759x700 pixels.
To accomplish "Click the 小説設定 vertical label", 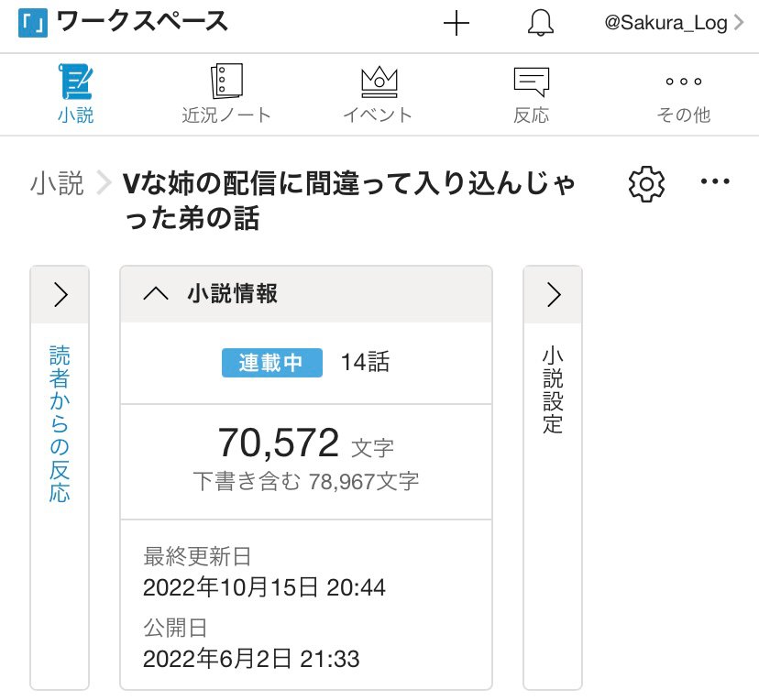I will click(x=553, y=389).
